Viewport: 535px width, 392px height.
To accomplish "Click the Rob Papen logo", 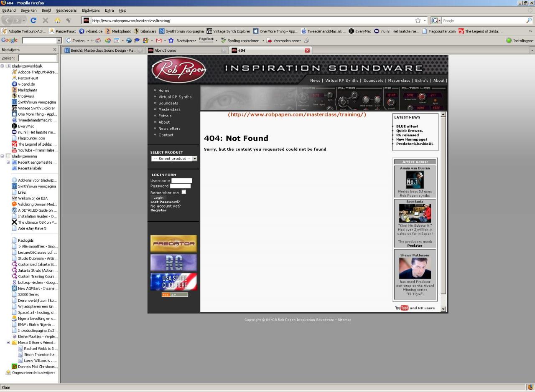I will point(178,69).
